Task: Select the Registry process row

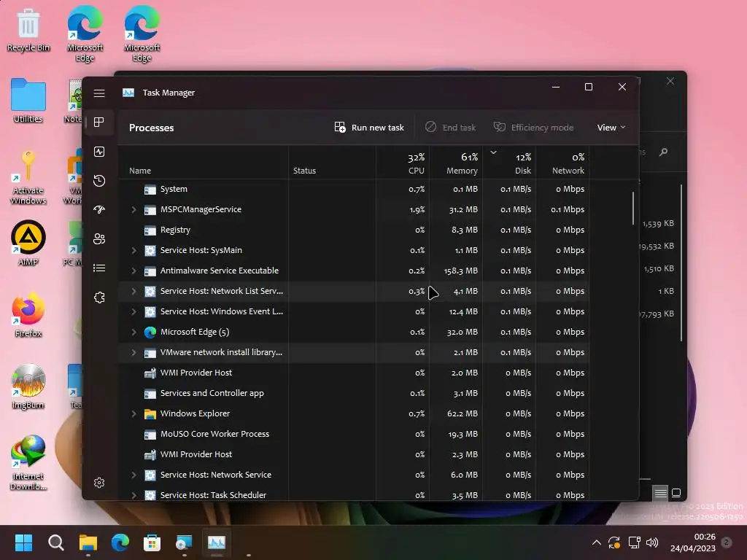Action: [x=354, y=230]
